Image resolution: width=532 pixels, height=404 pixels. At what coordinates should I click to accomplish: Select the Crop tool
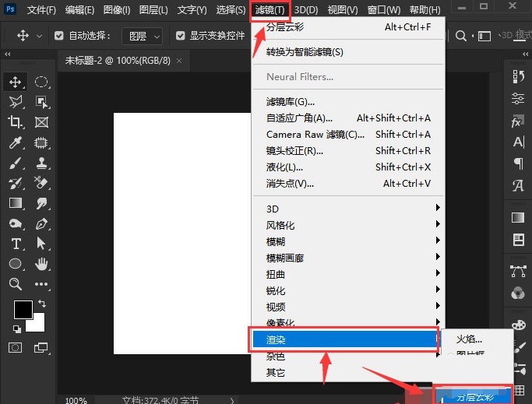[16, 121]
